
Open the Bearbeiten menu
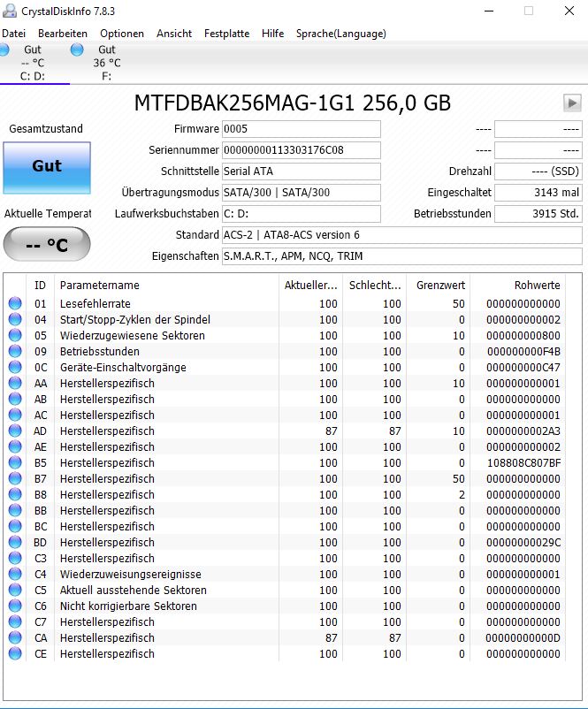click(x=63, y=34)
